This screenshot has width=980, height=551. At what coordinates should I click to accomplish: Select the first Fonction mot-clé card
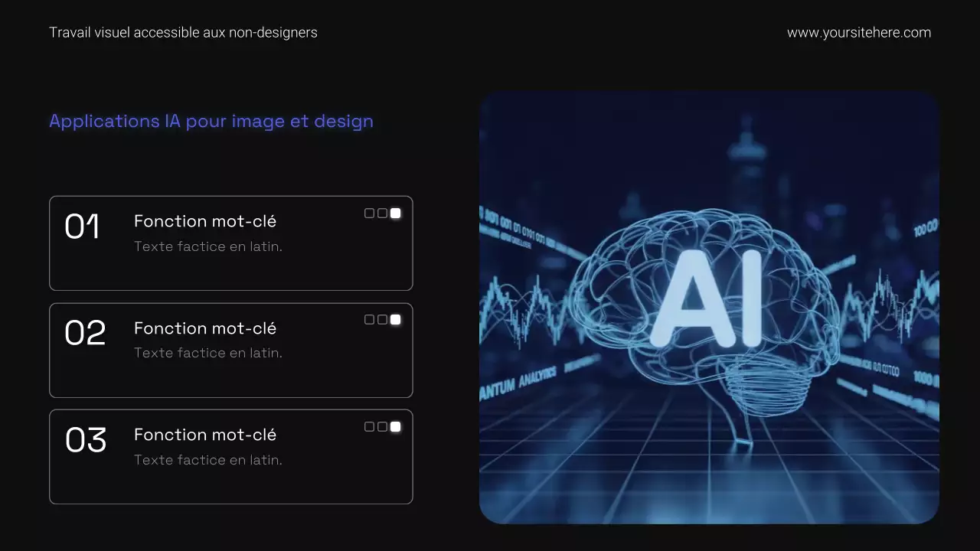230,243
